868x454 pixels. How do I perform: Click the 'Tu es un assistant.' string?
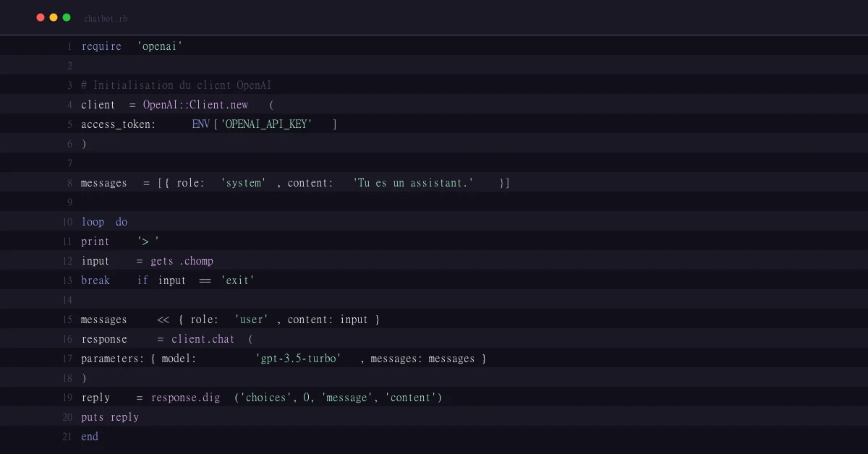click(x=413, y=183)
